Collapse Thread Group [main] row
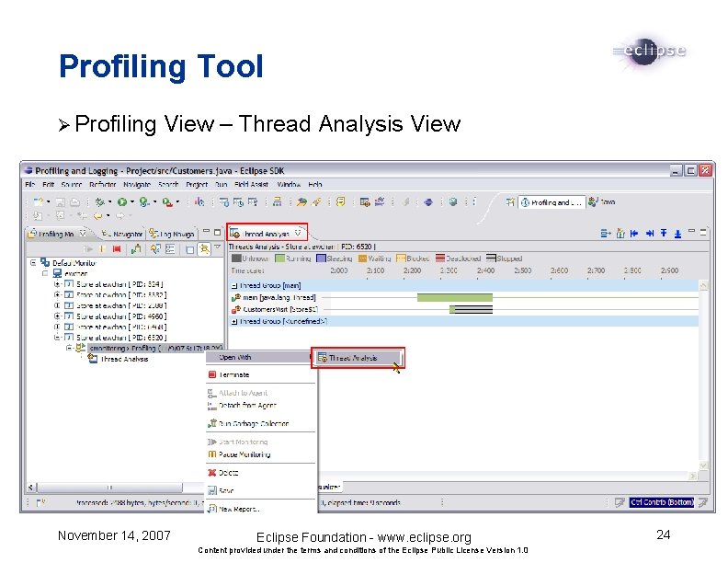Image resolution: width=728 pixels, height=563 pixels. (x=234, y=286)
